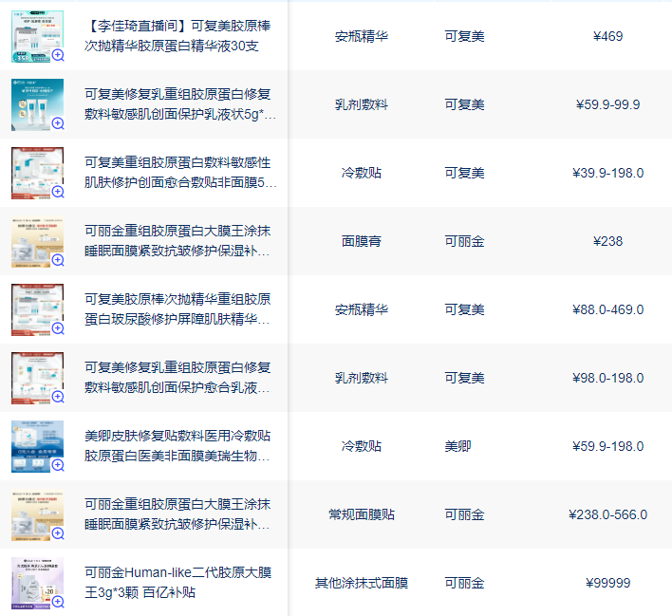
Task: Select price ¥59.9-198.0
Action: [607, 446]
